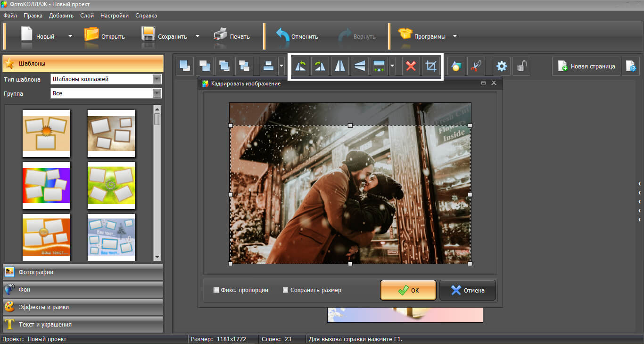Select the Шаблоны panel tab
Image resolution: width=644 pixels, height=344 pixels.
tap(83, 63)
